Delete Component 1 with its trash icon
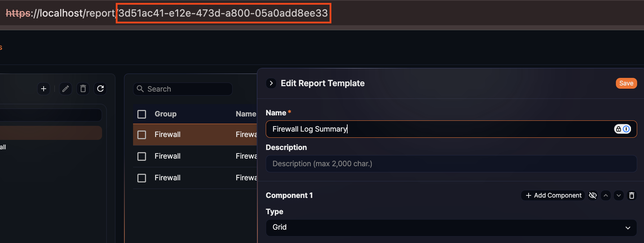The height and width of the screenshot is (243, 644). (x=632, y=195)
